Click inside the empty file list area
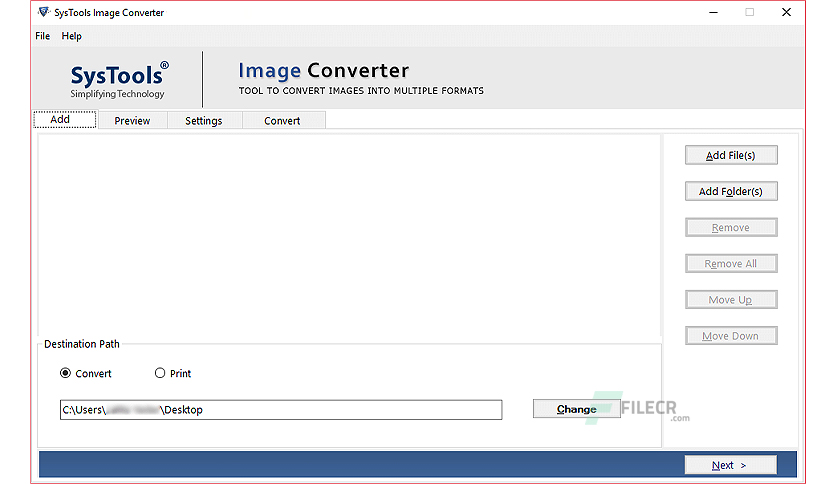 pyautogui.click(x=349, y=235)
